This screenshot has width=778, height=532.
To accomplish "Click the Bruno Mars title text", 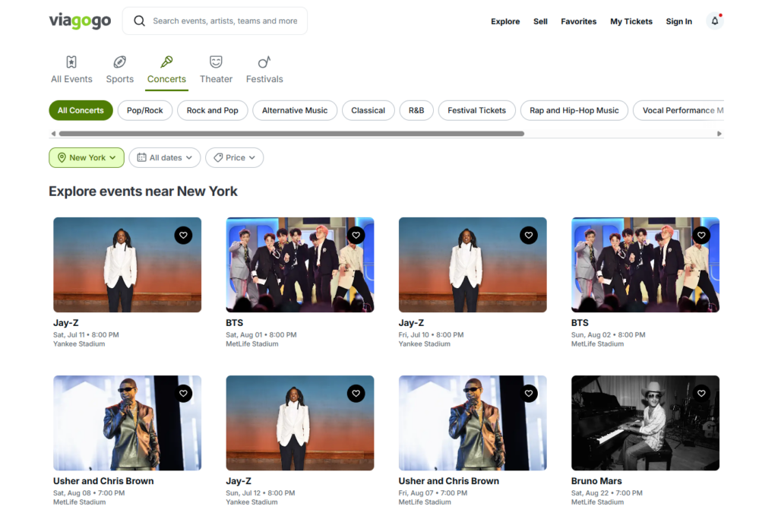I will tap(596, 481).
